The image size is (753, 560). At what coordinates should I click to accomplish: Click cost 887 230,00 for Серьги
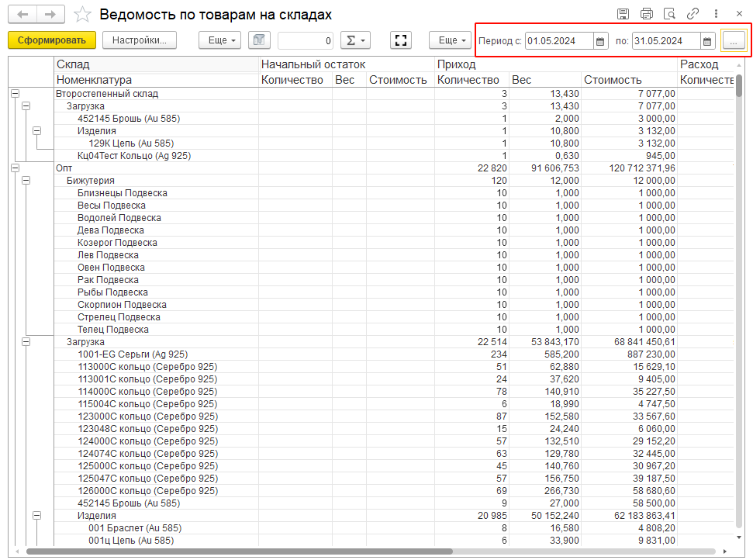[651, 354]
